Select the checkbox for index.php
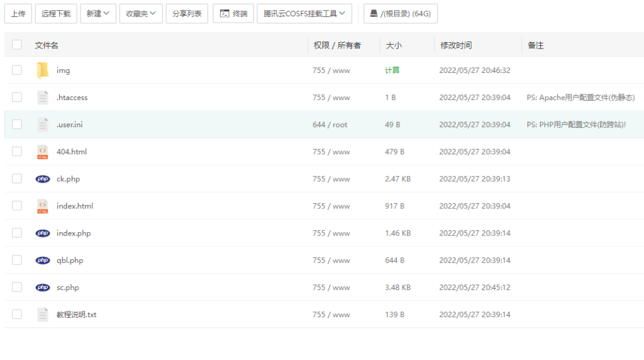 [x=17, y=233]
